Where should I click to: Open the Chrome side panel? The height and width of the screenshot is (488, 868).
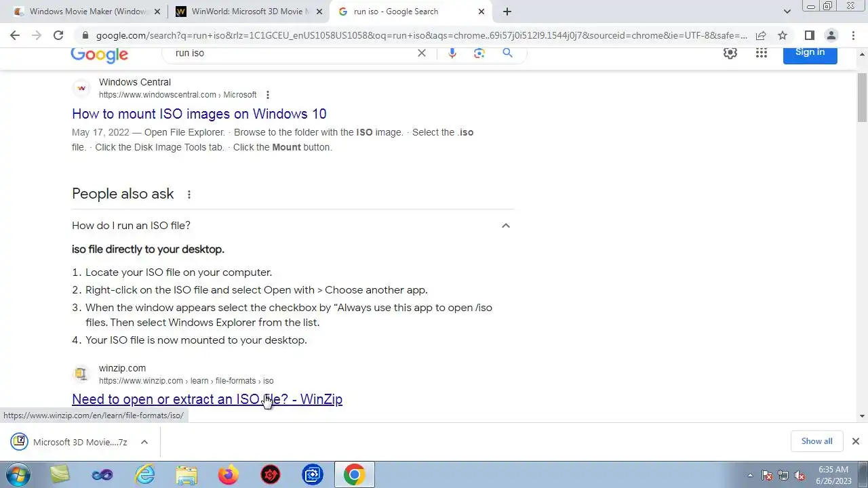point(809,35)
